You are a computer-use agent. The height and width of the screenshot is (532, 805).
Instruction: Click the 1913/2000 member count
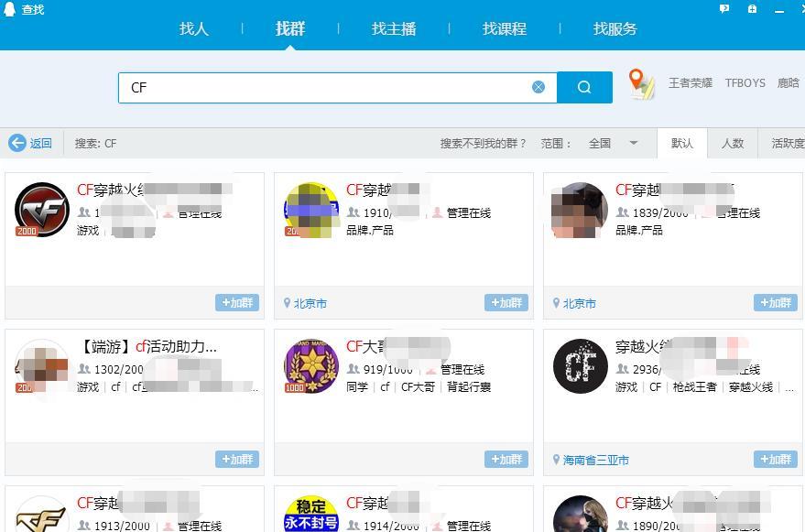point(122,526)
